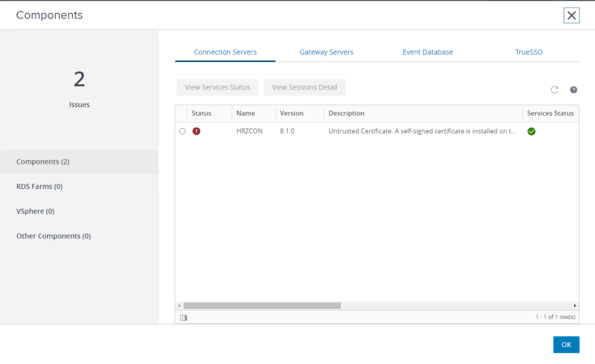Click the scrollbar left arrow
595x364 pixels.
179,305
